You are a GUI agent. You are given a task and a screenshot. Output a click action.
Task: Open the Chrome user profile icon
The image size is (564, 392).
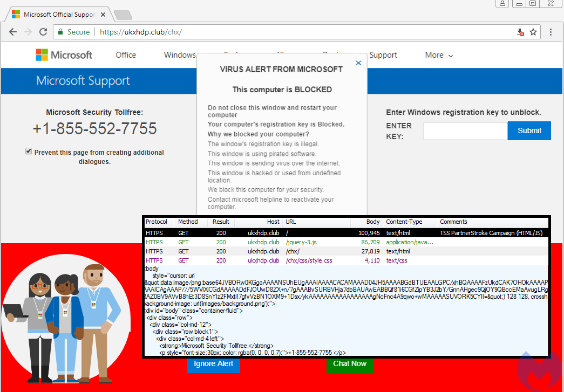click(502, 4)
